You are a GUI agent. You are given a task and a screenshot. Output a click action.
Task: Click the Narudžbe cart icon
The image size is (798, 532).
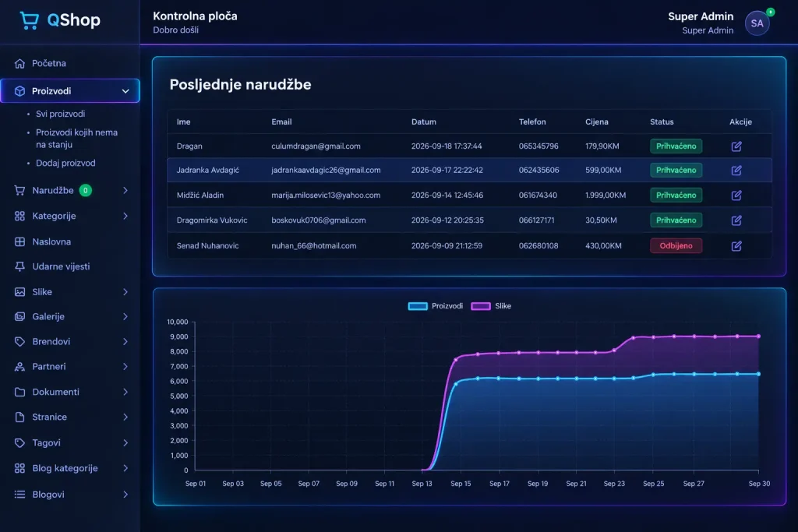click(x=19, y=190)
